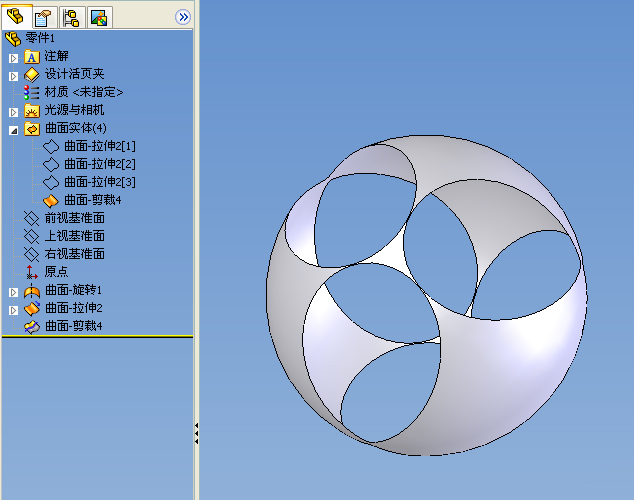634x500 pixels.
Task: Select the 上视基准面 top plane
Action: pyautogui.click(x=74, y=236)
